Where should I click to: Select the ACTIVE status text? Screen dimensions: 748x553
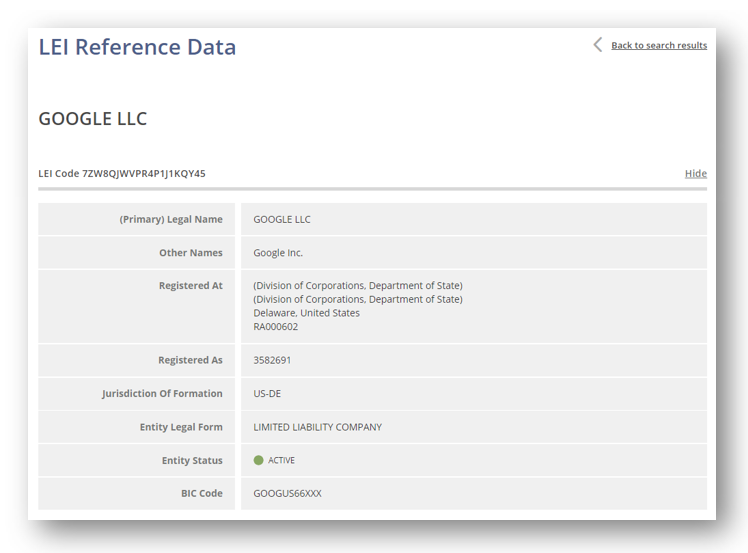click(x=281, y=460)
